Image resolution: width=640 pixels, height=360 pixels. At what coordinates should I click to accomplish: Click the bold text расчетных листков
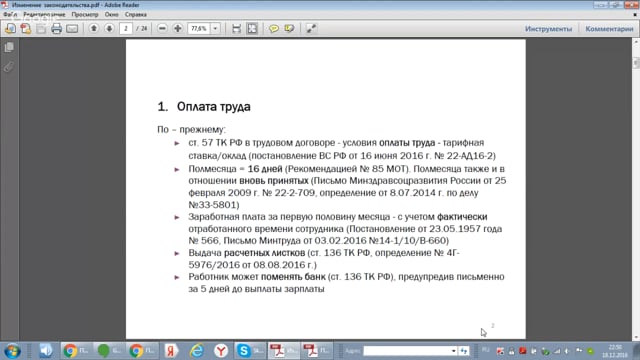click(x=264, y=253)
